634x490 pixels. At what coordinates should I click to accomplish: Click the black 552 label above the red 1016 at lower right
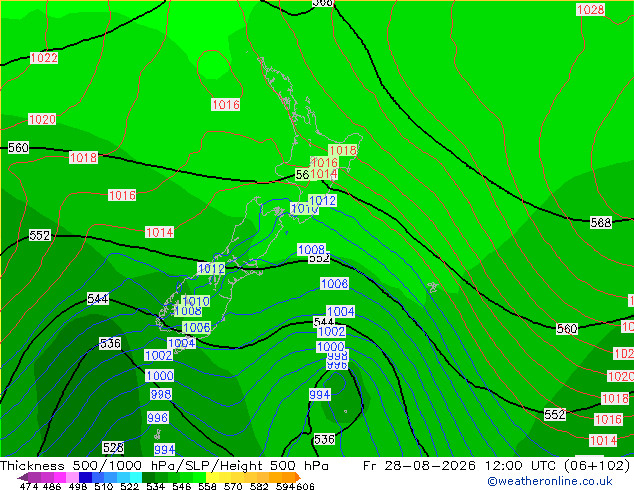point(554,414)
